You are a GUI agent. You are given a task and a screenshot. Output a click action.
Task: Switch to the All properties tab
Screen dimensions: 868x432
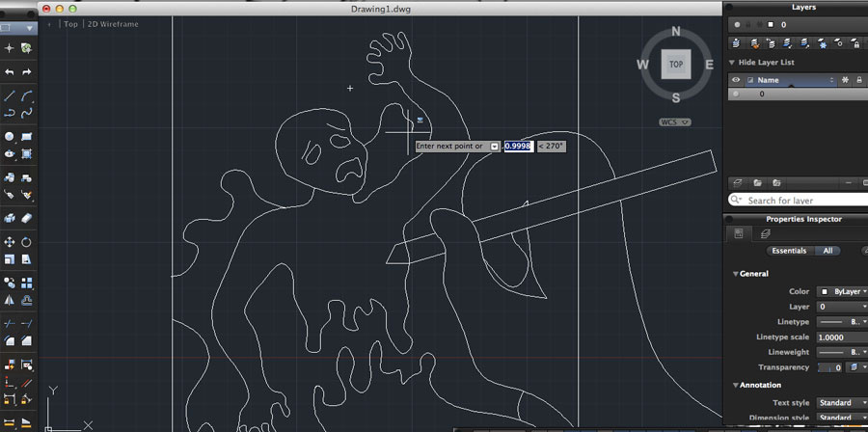pos(827,251)
